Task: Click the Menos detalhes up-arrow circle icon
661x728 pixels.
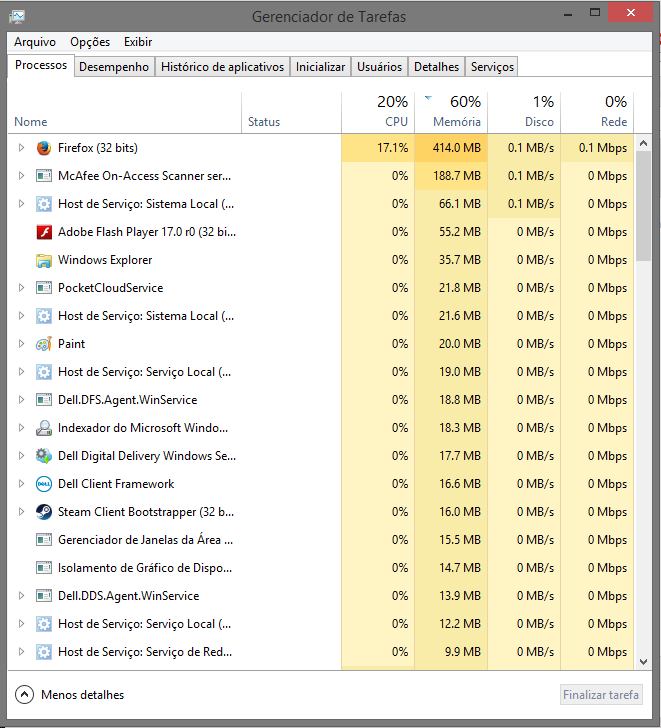Action: (x=24, y=695)
